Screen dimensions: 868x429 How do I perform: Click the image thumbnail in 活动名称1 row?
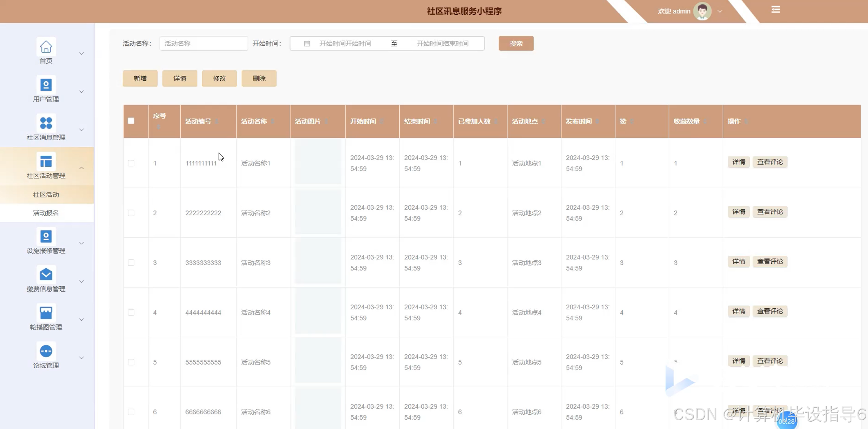pos(318,162)
